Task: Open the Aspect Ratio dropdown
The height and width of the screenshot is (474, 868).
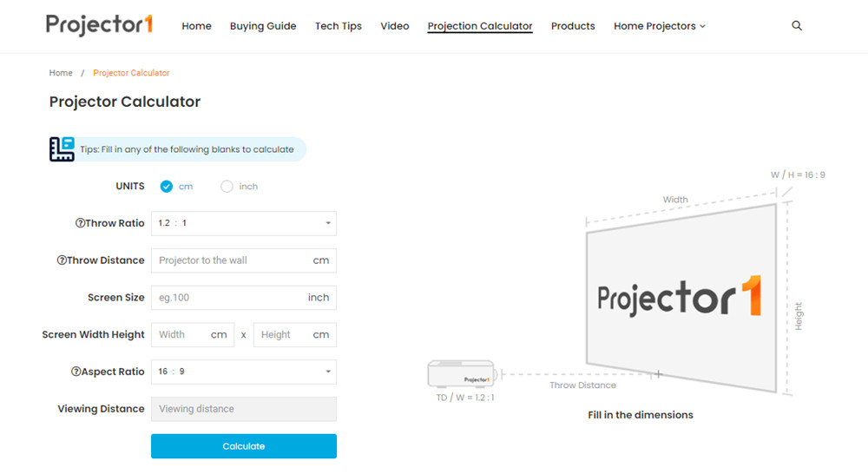Action: [x=244, y=372]
